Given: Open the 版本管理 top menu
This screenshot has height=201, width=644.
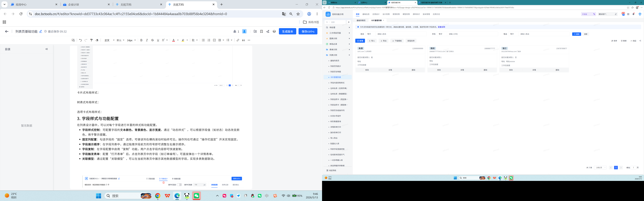Looking at the screenshot, I should pos(426,14).
